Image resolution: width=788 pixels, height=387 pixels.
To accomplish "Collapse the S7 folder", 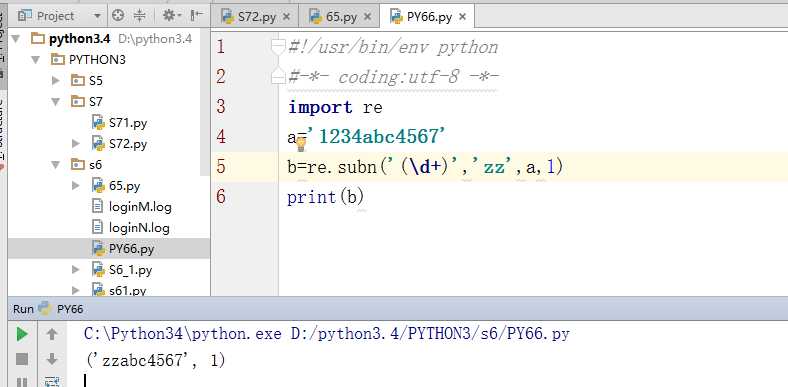I will click(x=56, y=102).
